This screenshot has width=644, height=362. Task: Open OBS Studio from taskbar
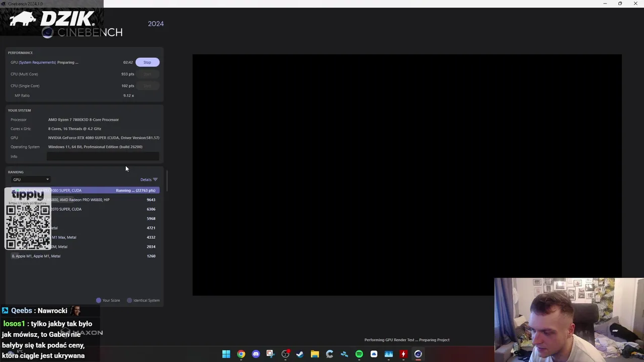tap(285, 354)
